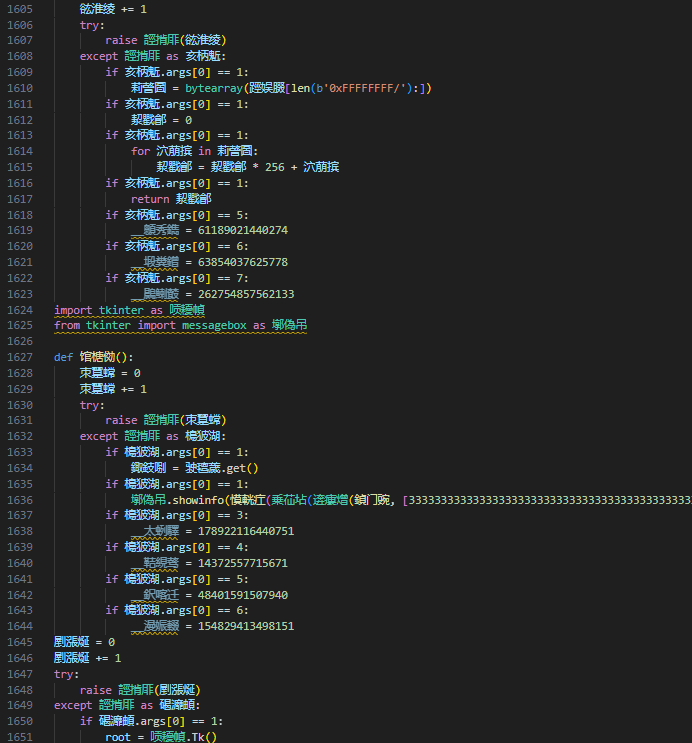Click 'root' on line 1651

pos(118,737)
